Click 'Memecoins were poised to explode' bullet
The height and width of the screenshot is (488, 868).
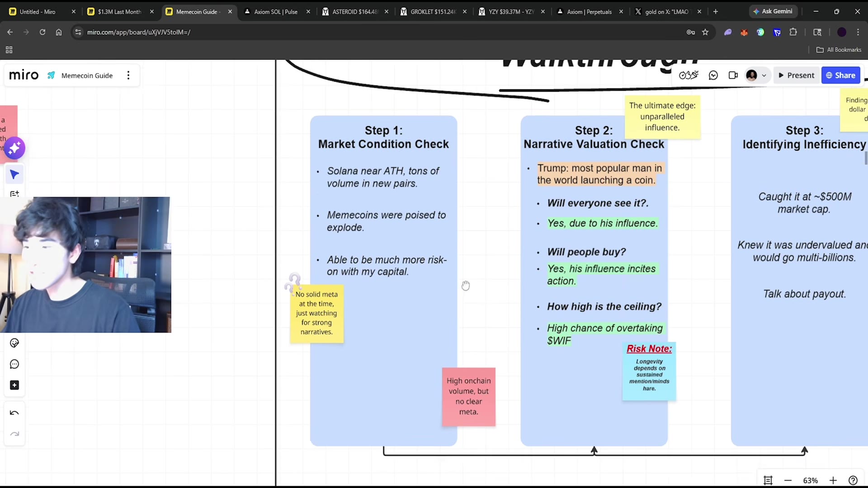pyautogui.click(x=386, y=221)
